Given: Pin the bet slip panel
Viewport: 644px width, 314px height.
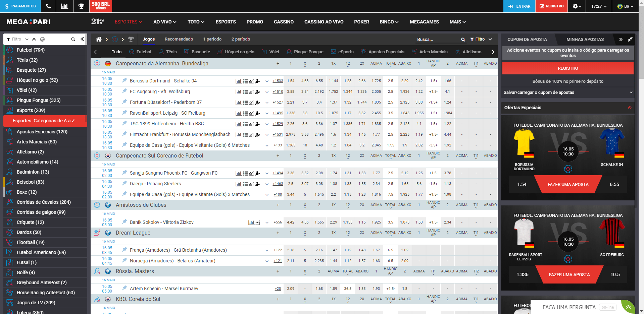Looking at the screenshot, I should 630,40.
